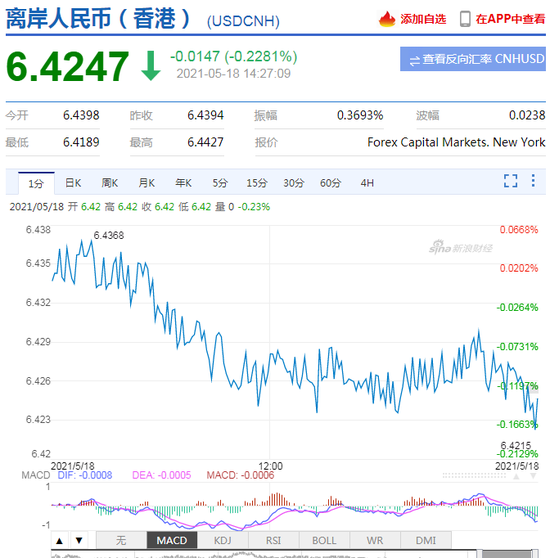
Task: Click 最低 value 6.4189
Action: [x=81, y=142]
